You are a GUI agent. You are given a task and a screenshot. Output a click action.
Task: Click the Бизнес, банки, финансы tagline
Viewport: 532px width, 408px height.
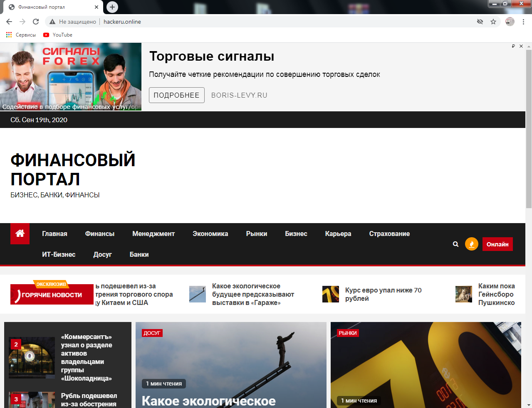[55, 195]
